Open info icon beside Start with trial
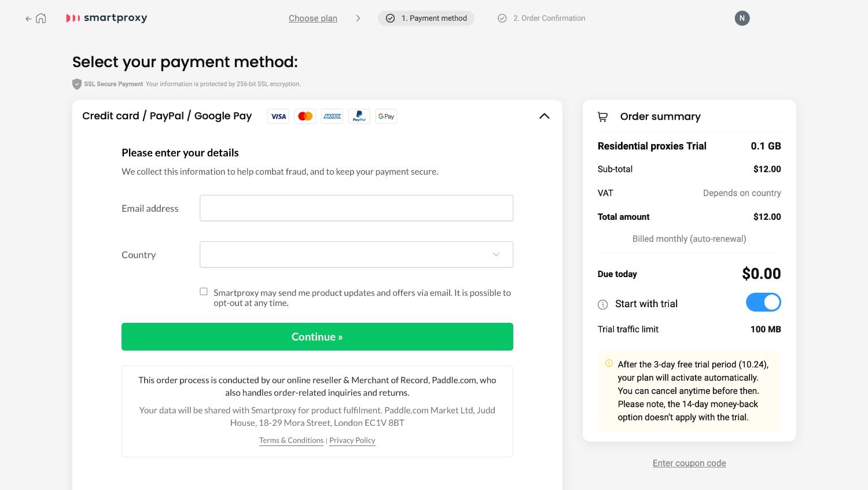This screenshot has width=868, height=490. (x=602, y=304)
